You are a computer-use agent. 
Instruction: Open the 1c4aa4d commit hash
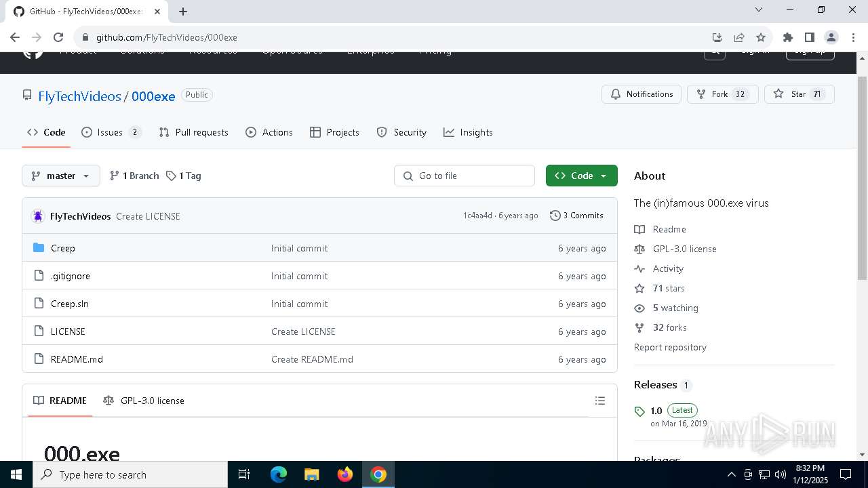477,216
